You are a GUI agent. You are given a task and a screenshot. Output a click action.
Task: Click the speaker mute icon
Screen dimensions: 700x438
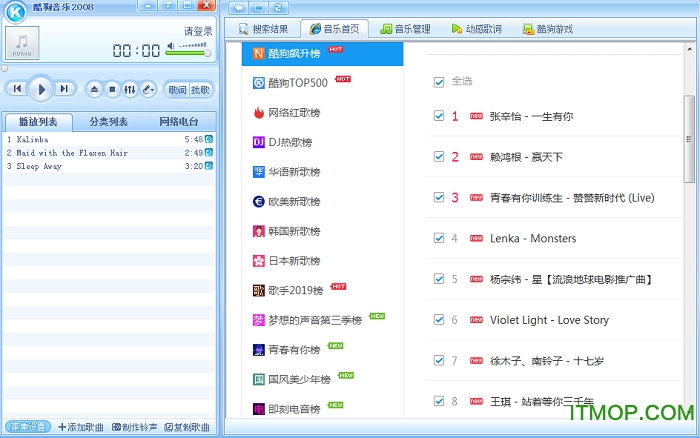(171, 46)
